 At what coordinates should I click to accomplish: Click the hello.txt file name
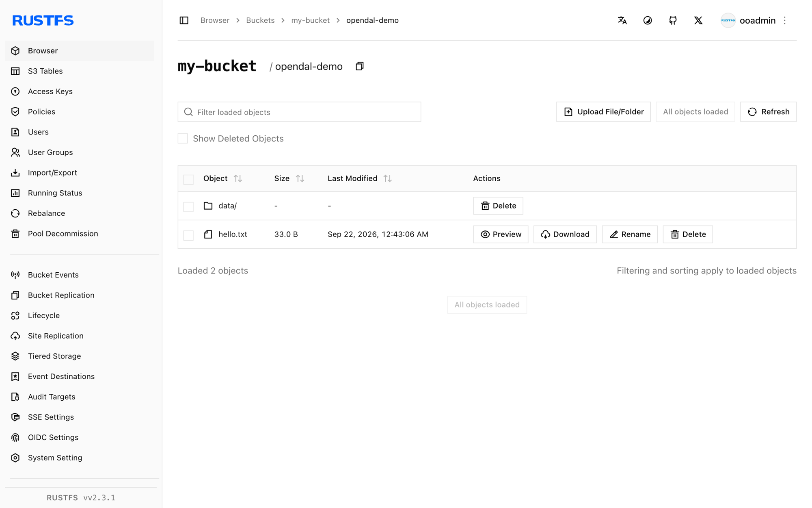233,234
